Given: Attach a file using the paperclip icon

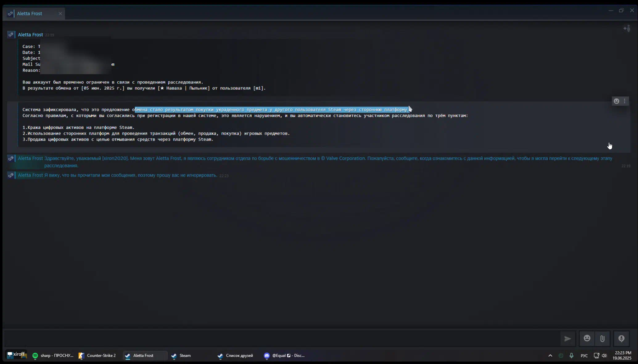Looking at the screenshot, I should (602, 339).
